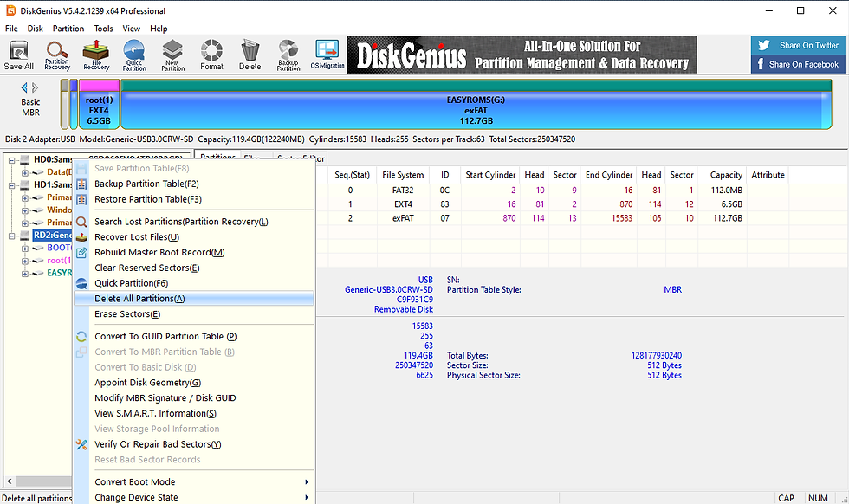The image size is (849, 504).
Task: Expand Change Device State submenu
Action: click(x=193, y=497)
